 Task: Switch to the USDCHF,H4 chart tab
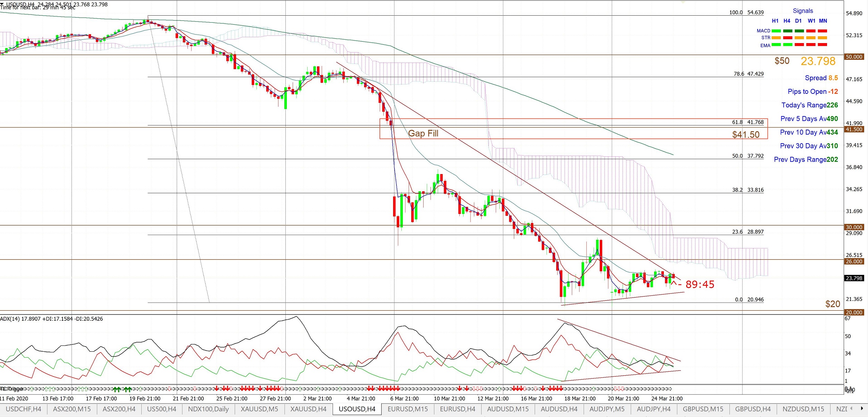(x=23, y=409)
